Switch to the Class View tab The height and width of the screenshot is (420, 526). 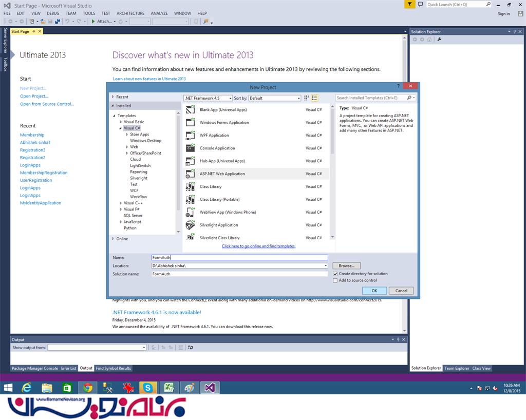(x=481, y=368)
